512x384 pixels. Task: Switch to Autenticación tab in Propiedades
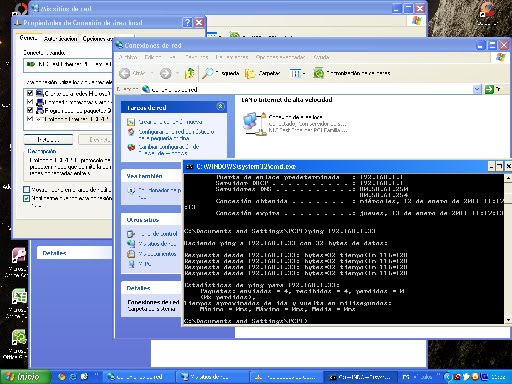(x=60, y=39)
